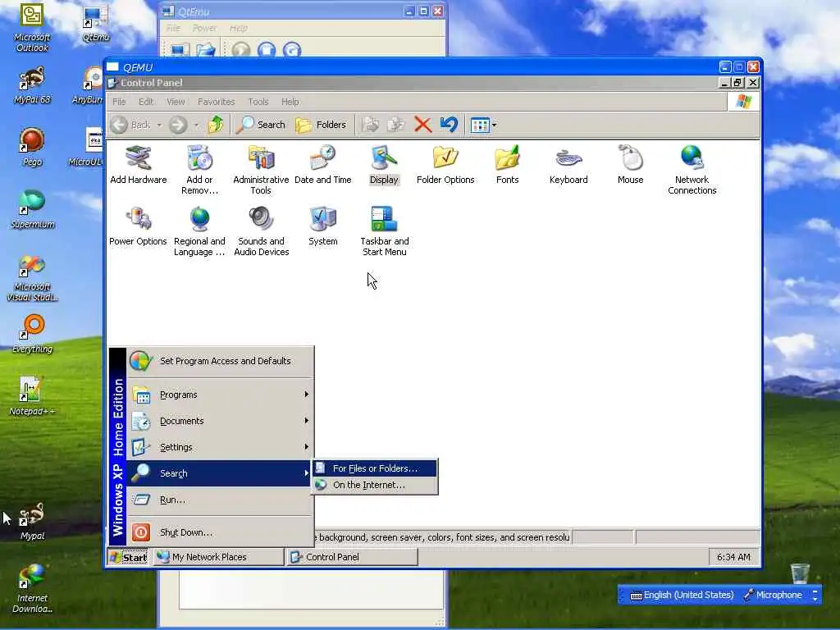
Task: Select Search in the Start menu
Action: point(220,473)
